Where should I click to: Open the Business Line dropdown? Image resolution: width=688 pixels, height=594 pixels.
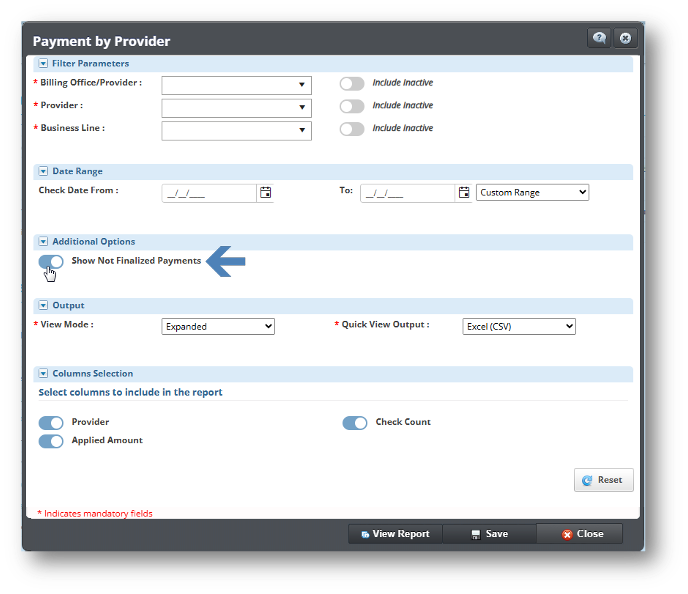point(237,130)
